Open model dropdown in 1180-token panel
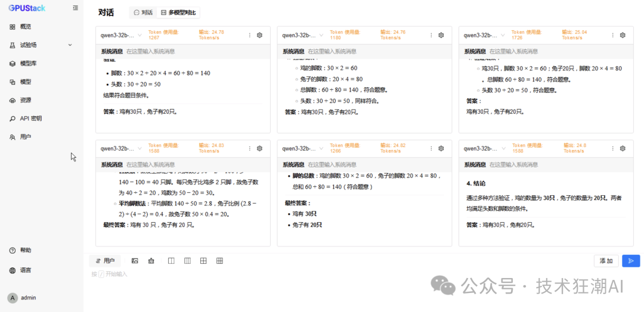Viewport: 644px width, 312px height. coord(303,35)
